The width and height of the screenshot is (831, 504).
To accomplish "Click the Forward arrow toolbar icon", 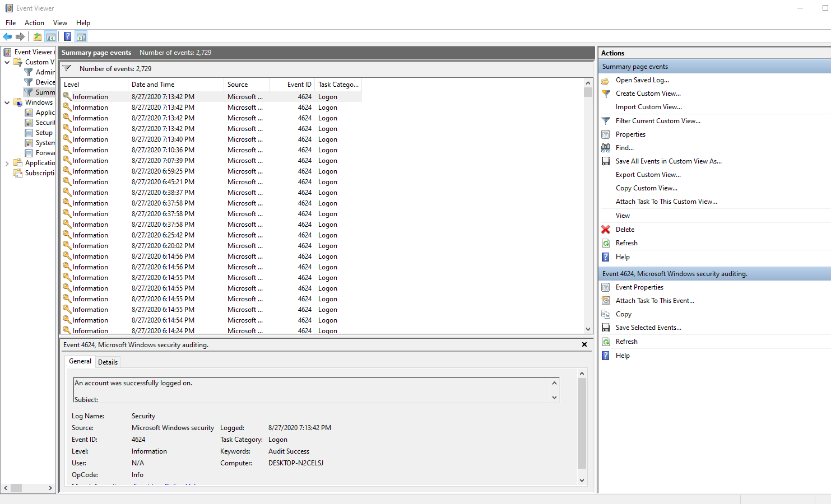I will tap(20, 37).
